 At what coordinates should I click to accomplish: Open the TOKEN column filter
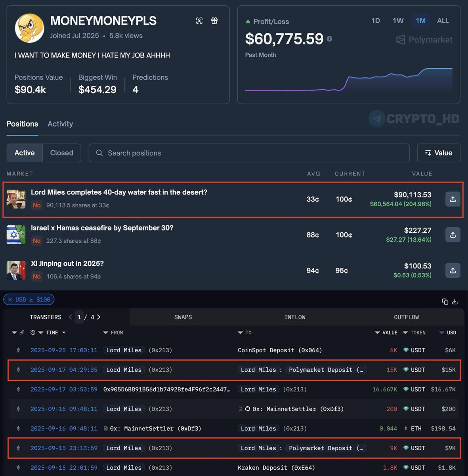pyautogui.click(x=405, y=332)
